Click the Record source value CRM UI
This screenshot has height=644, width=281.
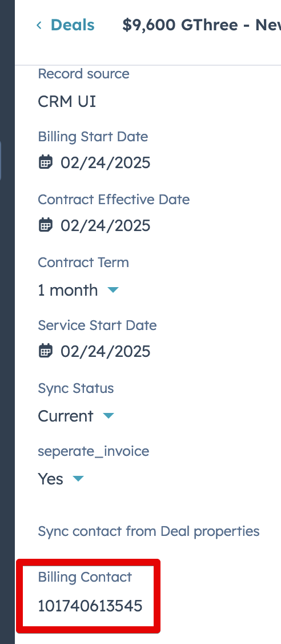(x=67, y=101)
